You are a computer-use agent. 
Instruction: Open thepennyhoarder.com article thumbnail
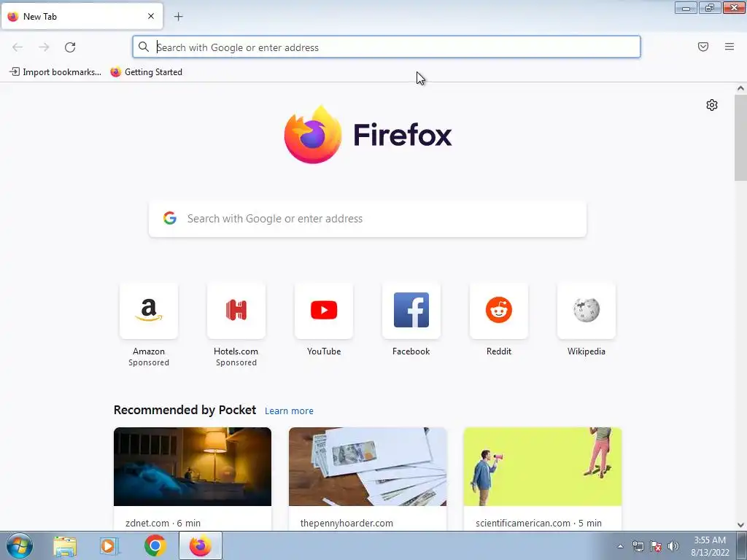368,467
